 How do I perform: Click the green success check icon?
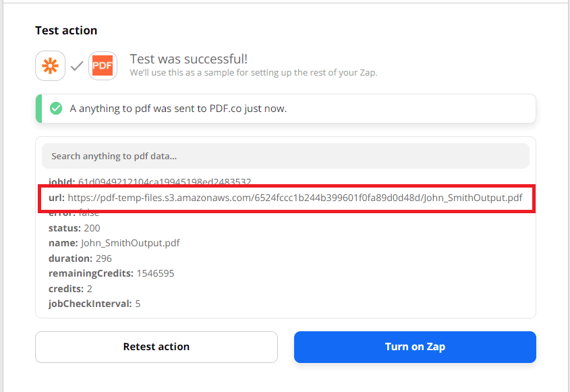click(x=56, y=109)
